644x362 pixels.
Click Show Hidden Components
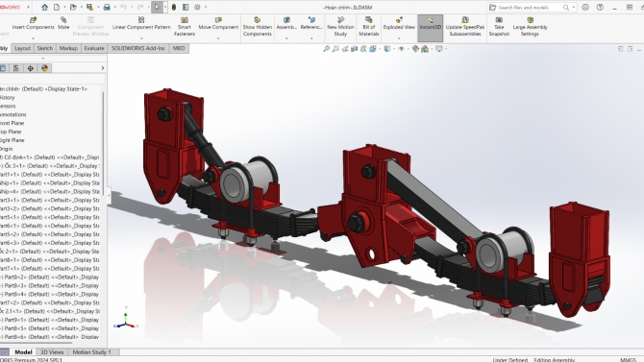pos(257,27)
